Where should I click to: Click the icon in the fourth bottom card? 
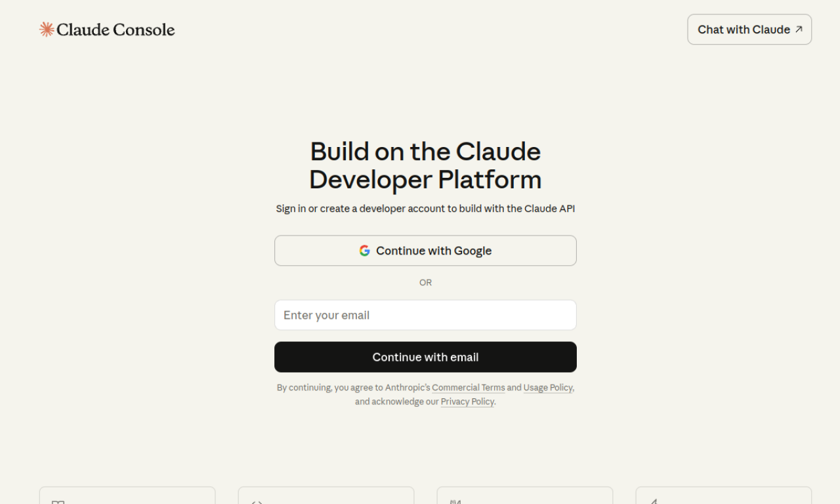point(654,502)
